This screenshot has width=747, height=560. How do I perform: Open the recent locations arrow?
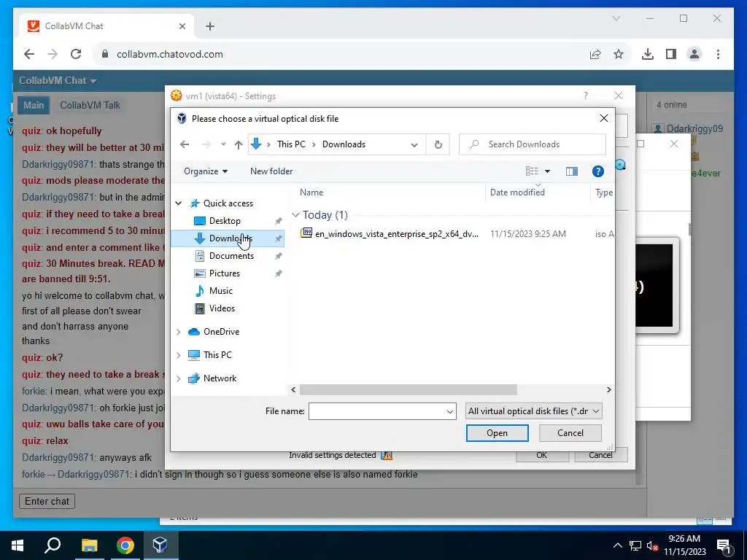(223, 144)
